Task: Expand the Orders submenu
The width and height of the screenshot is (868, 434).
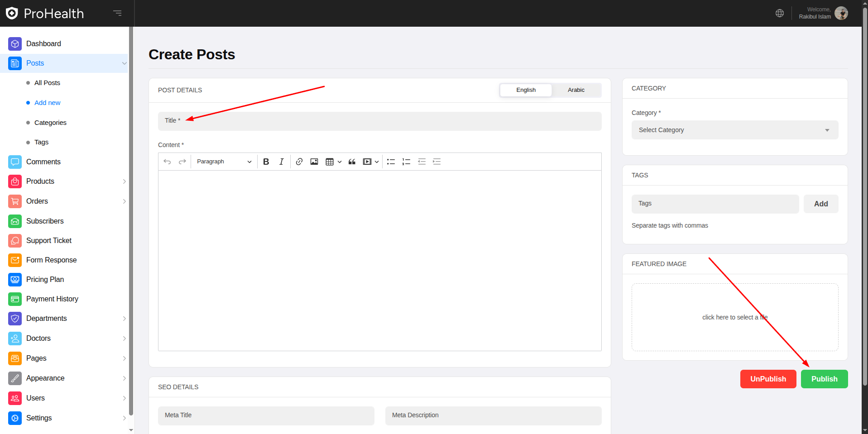Action: pyautogui.click(x=124, y=201)
